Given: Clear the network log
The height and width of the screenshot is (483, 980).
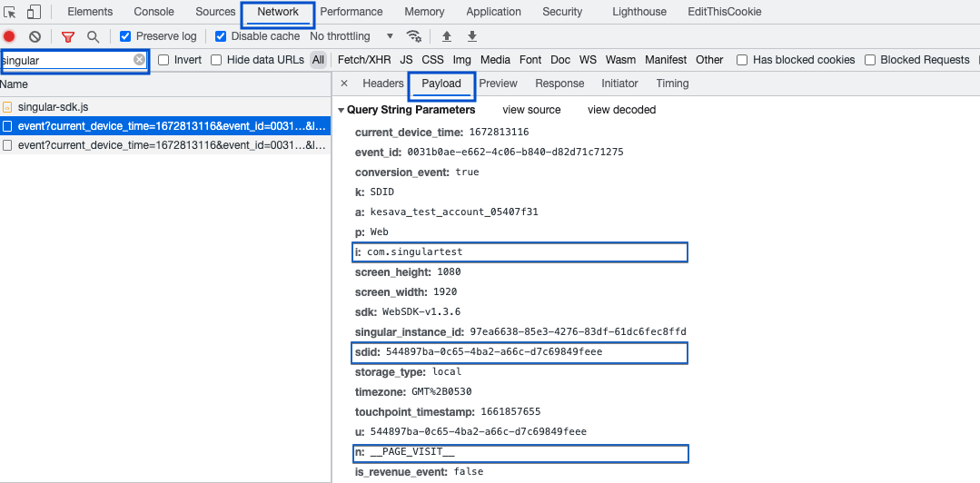Looking at the screenshot, I should [35, 36].
